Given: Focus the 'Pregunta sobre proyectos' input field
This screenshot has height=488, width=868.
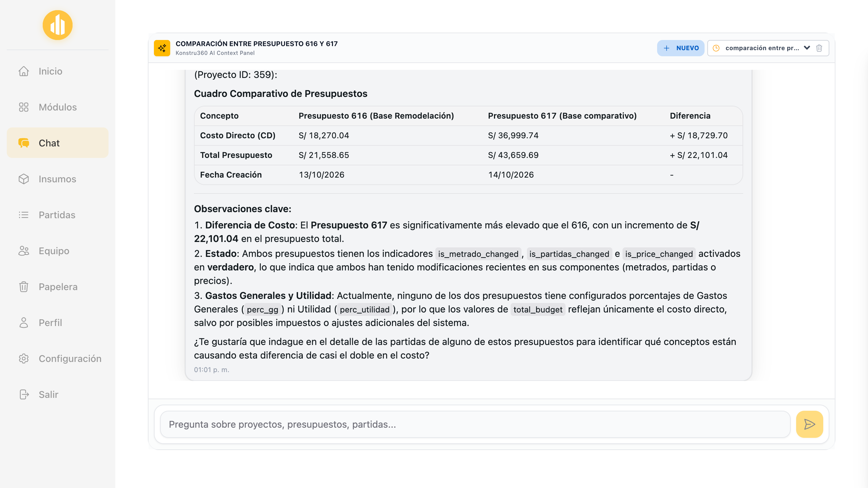Looking at the screenshot, I should tap(475, 424).
